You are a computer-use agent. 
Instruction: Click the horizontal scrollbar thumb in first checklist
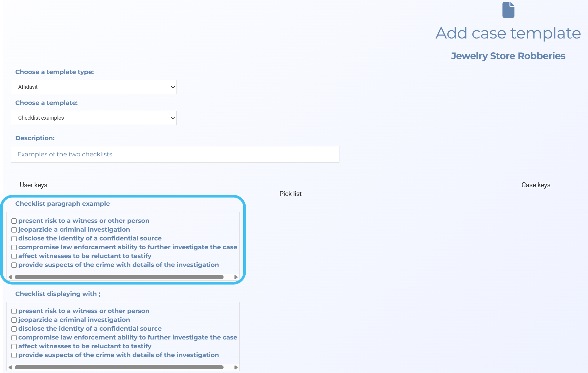point(119,277)
